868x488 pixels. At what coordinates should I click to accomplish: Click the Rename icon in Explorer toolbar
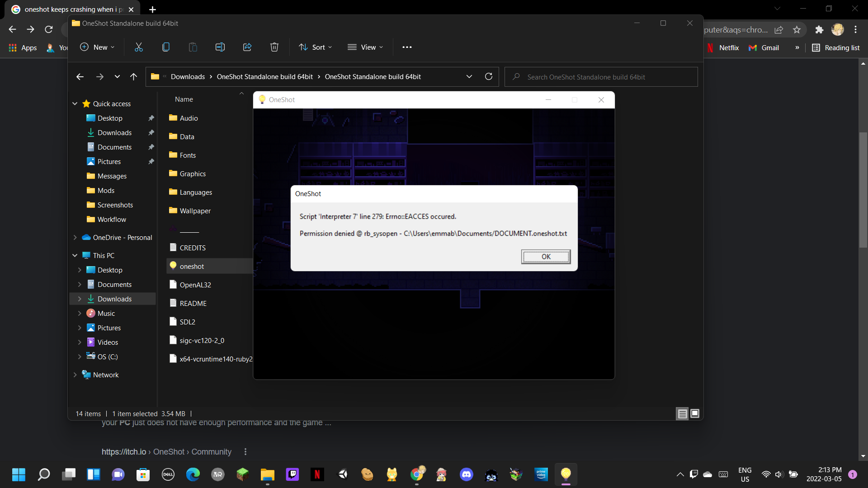(x=220, y=47)
